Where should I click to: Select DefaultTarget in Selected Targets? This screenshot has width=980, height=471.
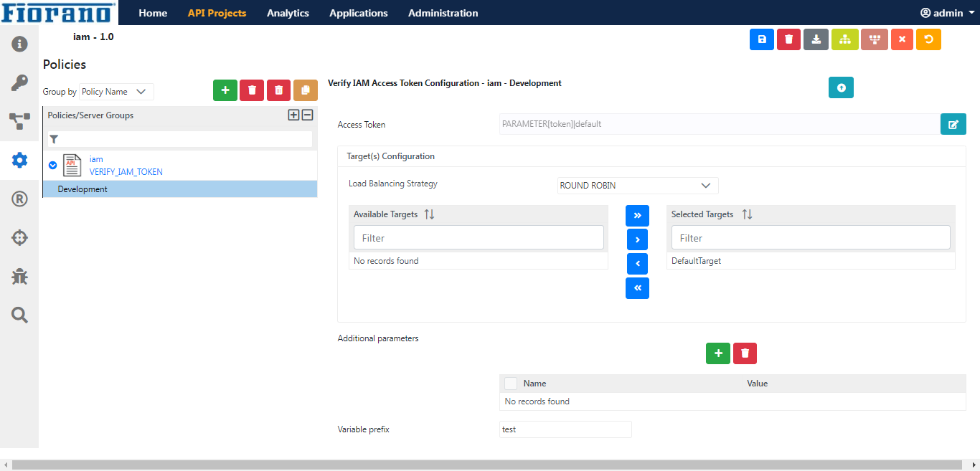pyautogui.click(x=811, y=261)
